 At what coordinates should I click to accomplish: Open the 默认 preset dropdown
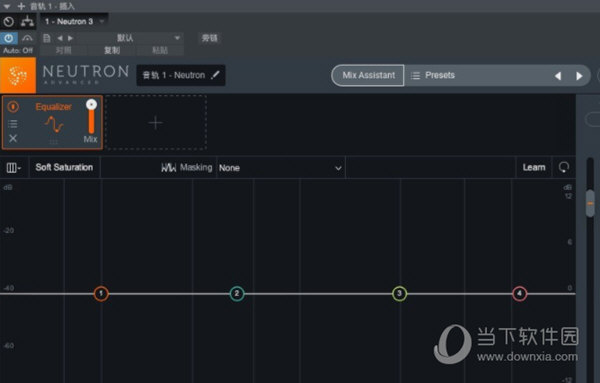tap(130, 38)
